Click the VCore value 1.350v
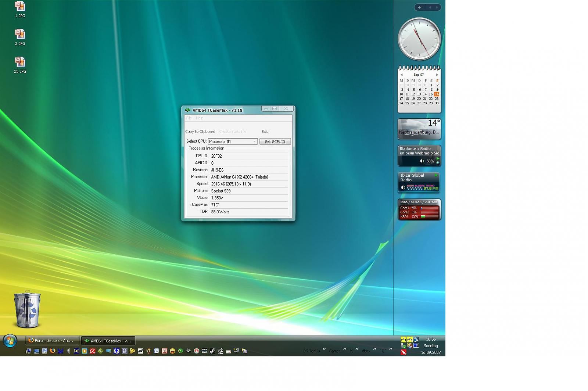The image size is (588, 391). click(x=249, y=198)
